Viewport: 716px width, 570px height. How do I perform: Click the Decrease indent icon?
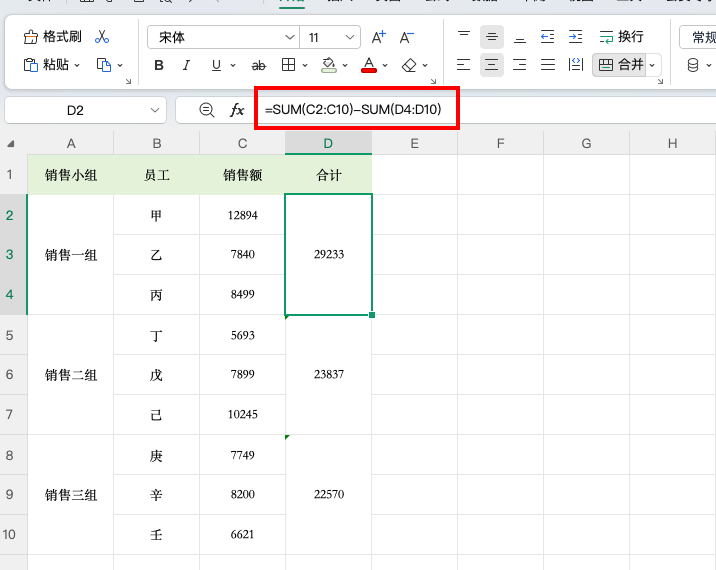[548, 37]
